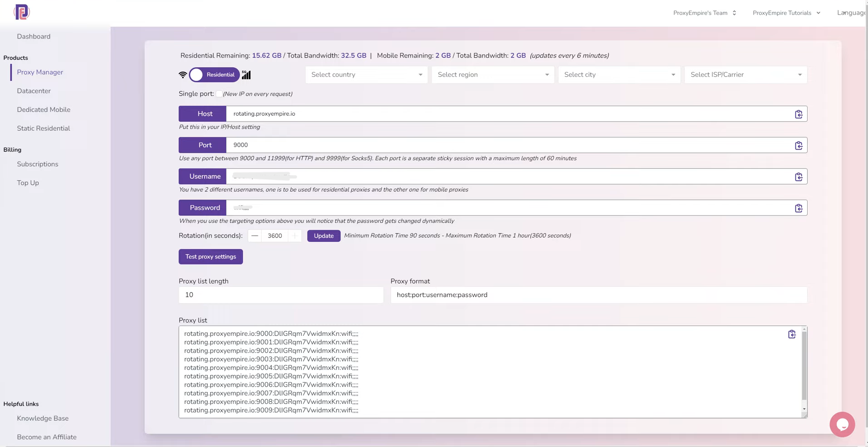
Task: Click the Update rotation button
Action: (324, 236)
